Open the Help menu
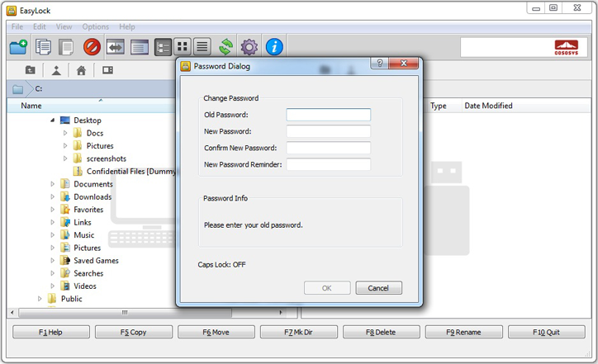Image resolution: width=598 pixels, height=364 pixels. click(127, 26)
